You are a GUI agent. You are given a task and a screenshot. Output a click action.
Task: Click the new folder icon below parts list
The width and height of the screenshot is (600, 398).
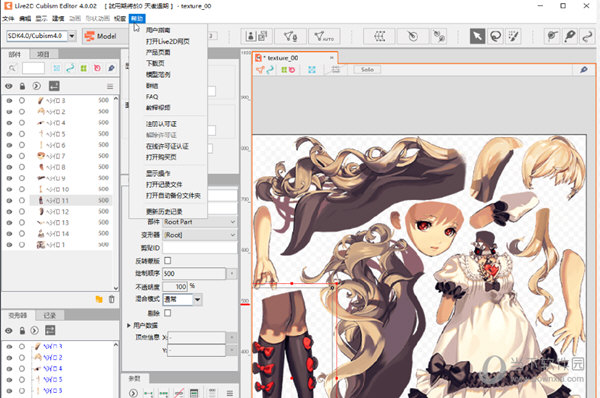(x=99, y=299)
